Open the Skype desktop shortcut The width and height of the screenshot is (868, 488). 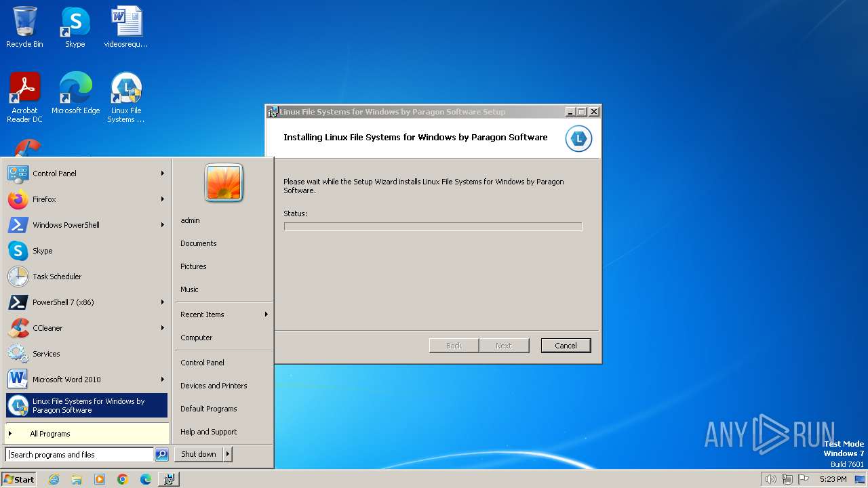click(x=75, y=27)
